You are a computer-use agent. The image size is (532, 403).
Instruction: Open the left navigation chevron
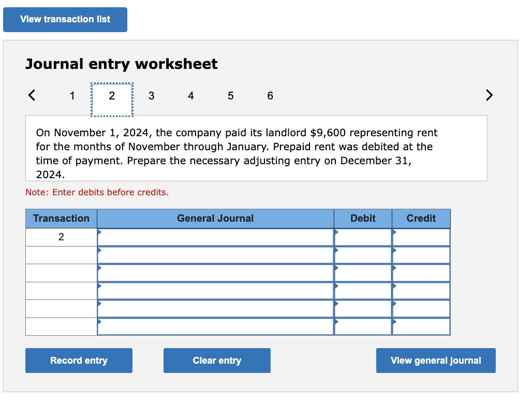tap(31, 95)
